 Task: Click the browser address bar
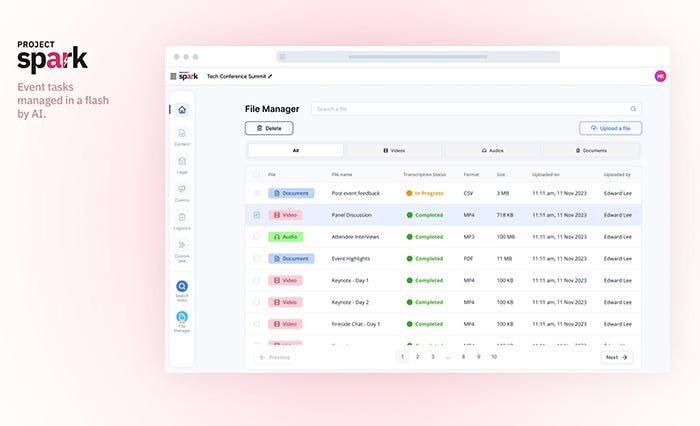pyautogui.click(x=418, y=57)
